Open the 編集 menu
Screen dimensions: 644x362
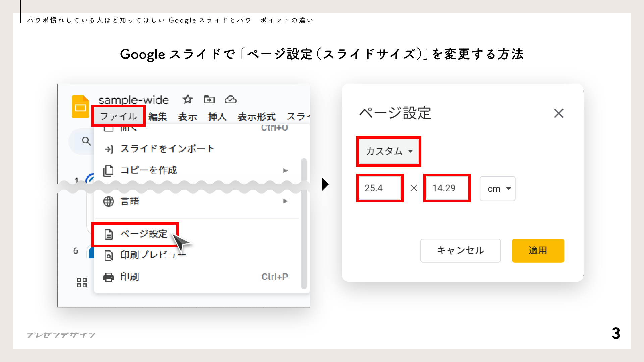coord(158,116)
